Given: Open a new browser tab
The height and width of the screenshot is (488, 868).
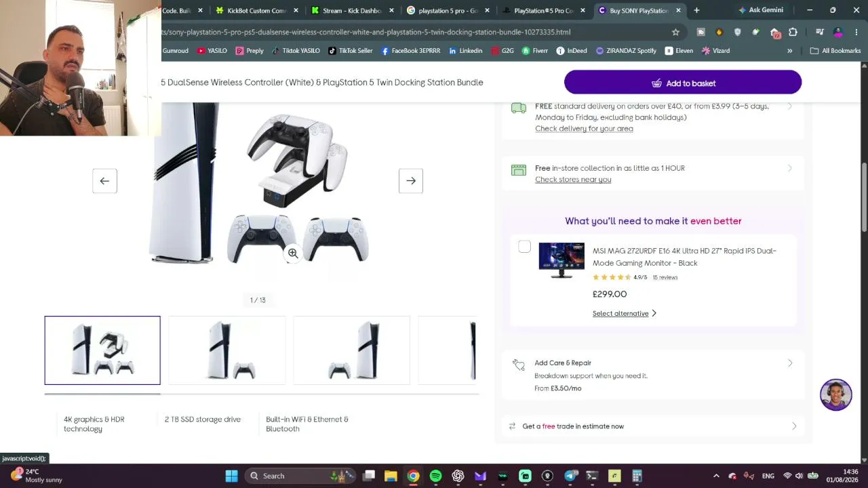Looking at the screenshot, I should pyautogui.click(x=696, y=10).
